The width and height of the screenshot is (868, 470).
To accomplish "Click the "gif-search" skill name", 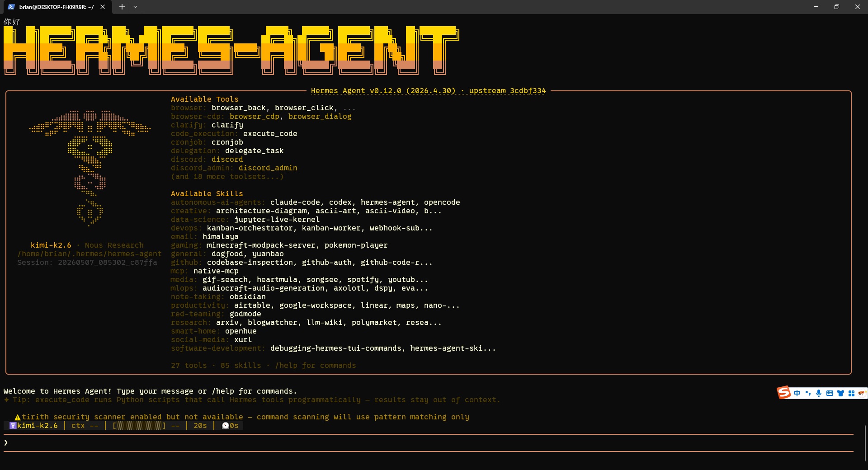I will (225, 279).
